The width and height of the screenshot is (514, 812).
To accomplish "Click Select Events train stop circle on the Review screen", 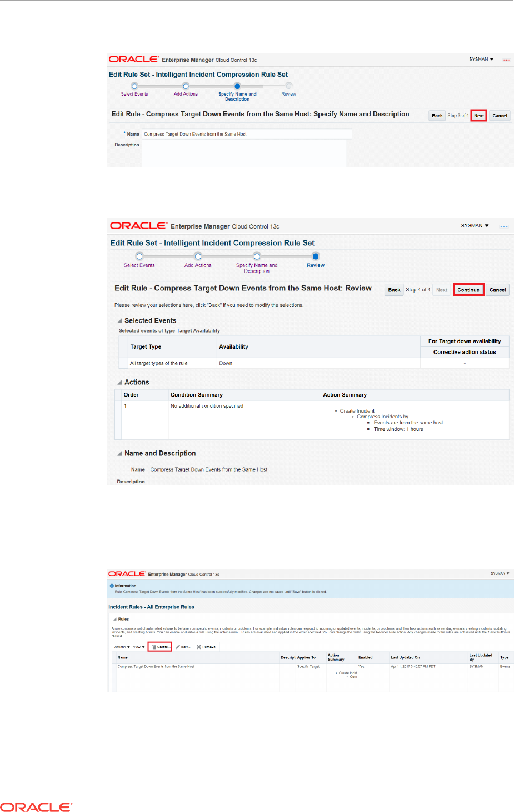I will point(139,256).
